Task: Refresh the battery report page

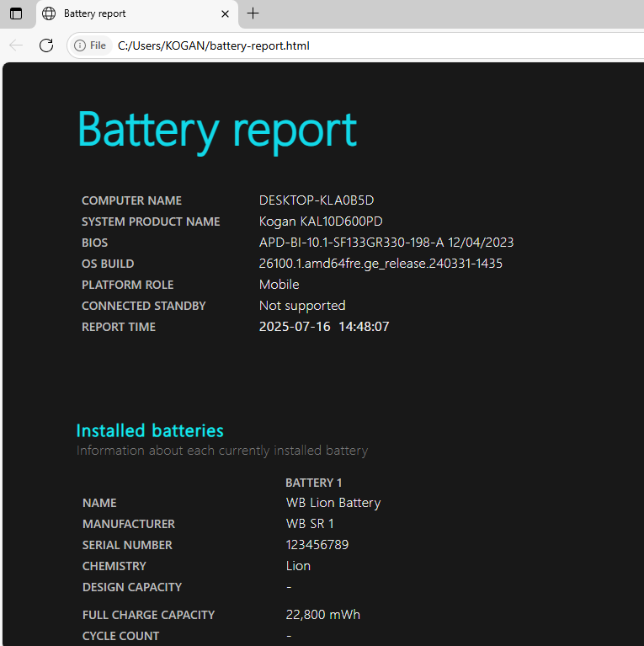Action: pyautogui.click(x=46, y=45)
